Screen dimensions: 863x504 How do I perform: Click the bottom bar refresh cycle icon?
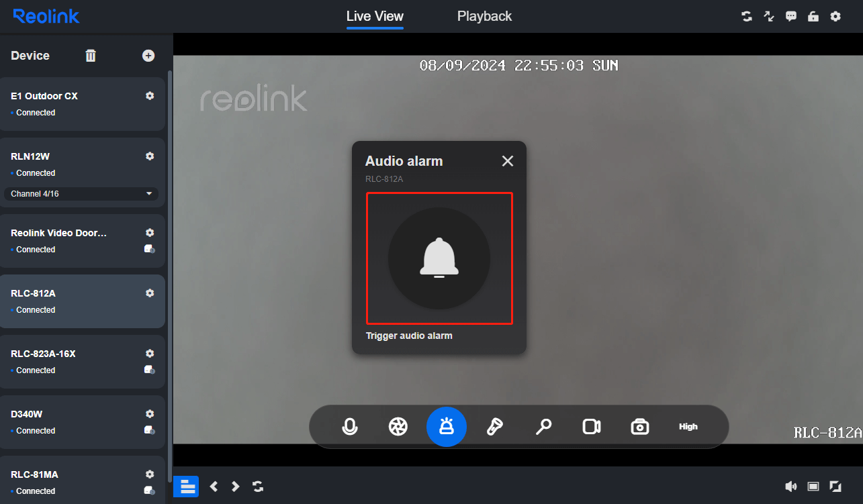(258, 487)
